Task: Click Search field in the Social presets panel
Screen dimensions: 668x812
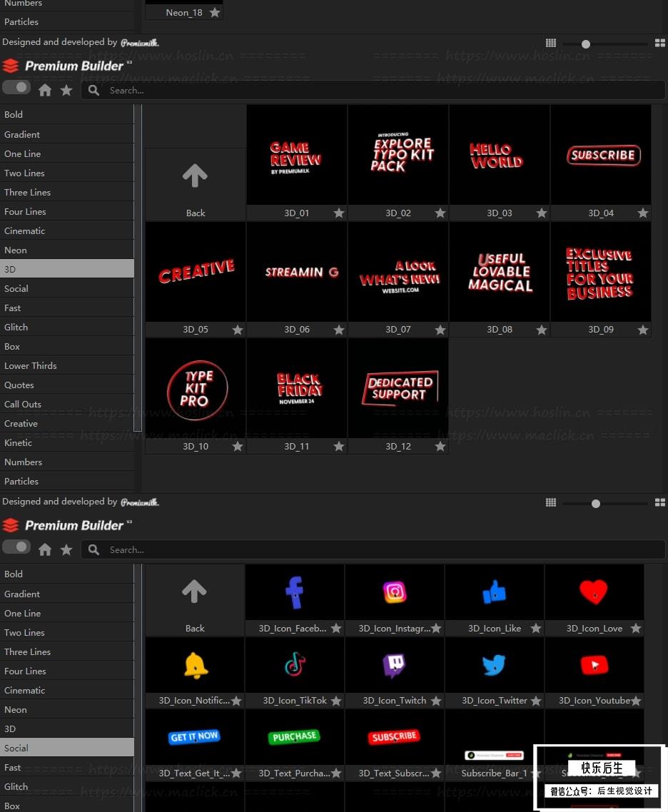Action: point(373,549)
